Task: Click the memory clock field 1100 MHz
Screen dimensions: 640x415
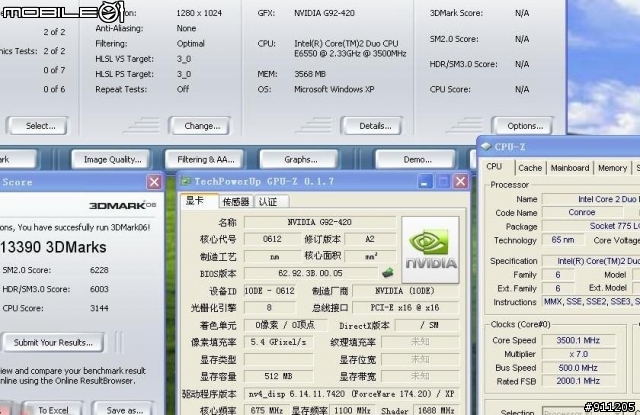Action: (352, 410)
